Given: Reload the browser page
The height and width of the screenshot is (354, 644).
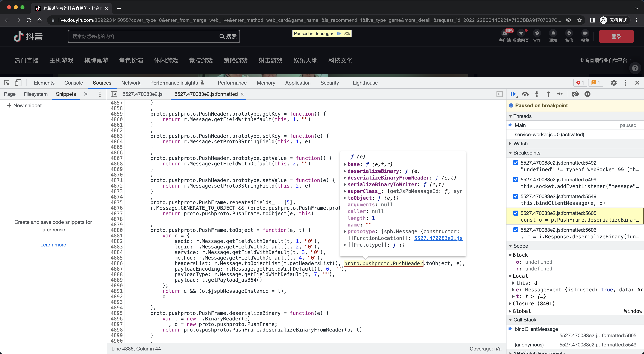Looking at the screenshot, I should pos(29,20).
